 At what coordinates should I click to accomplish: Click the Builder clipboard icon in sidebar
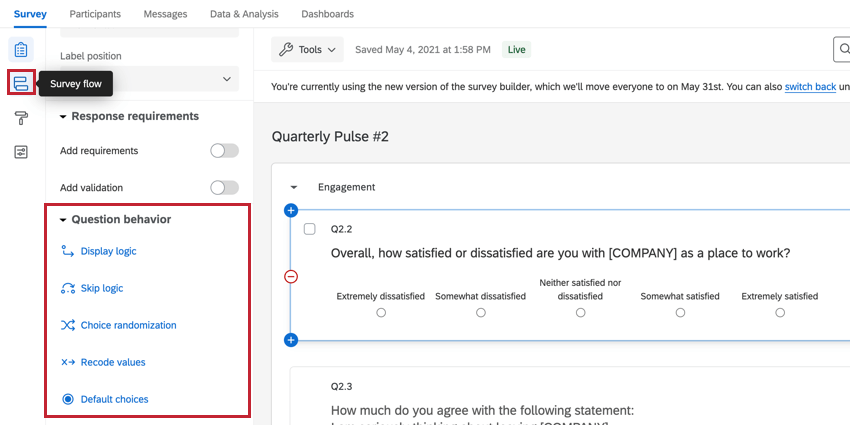click(x=21, y=50)
